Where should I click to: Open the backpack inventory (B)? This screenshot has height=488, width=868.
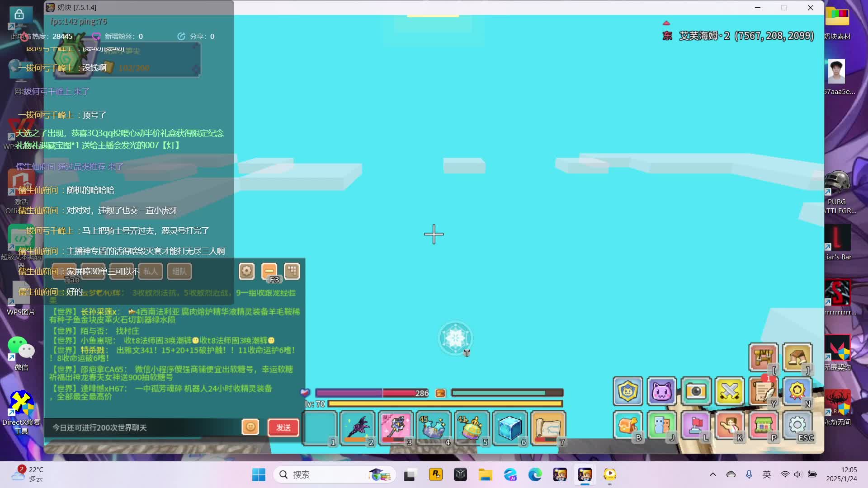pyautogui.click(x=627, y=425)
